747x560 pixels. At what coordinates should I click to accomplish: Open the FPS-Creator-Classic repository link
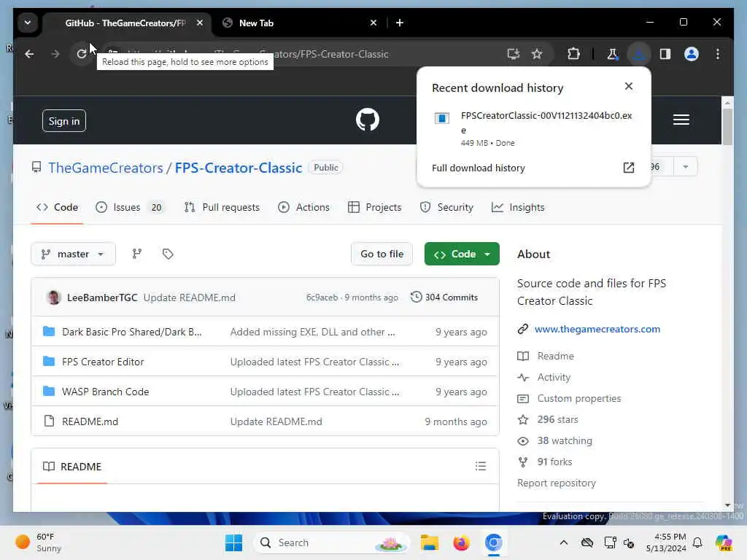pos(239,168)
